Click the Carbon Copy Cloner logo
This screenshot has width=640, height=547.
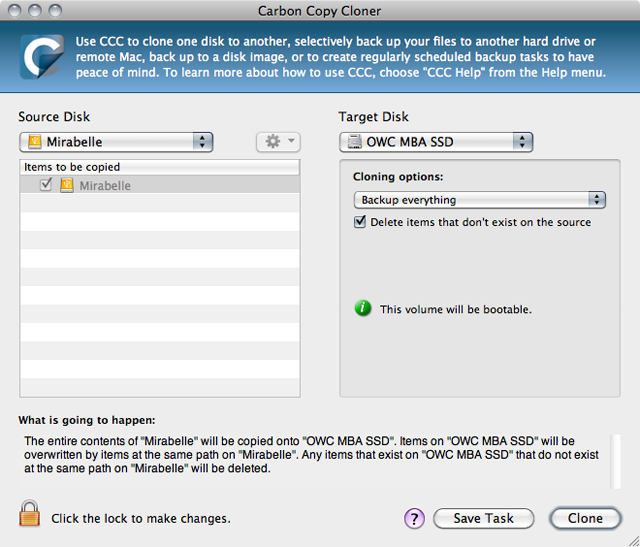(42, 56)
